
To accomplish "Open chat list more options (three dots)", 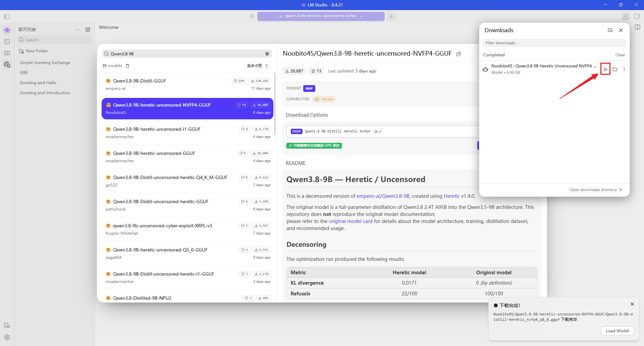I will (77, 30).
